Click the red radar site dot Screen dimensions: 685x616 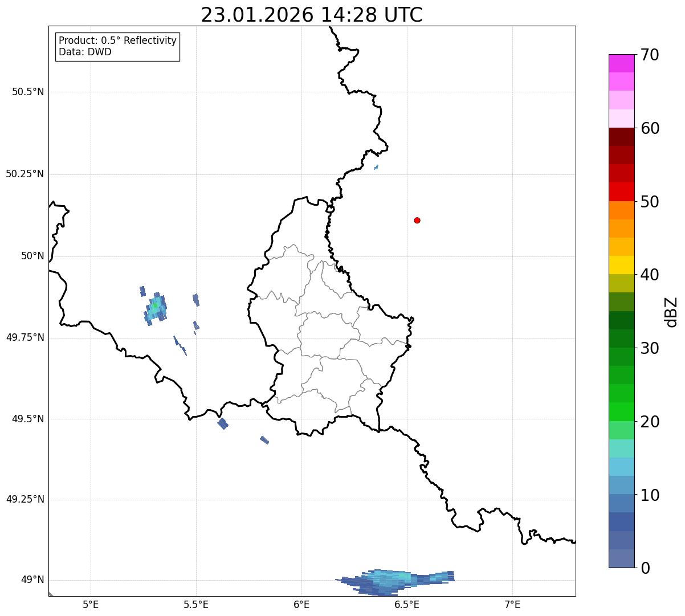point(417,220)
